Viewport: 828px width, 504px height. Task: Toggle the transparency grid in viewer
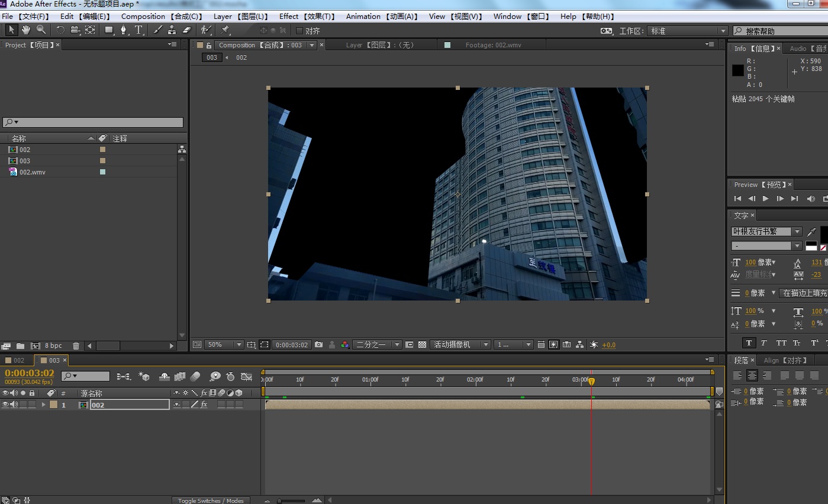(422, 344)
